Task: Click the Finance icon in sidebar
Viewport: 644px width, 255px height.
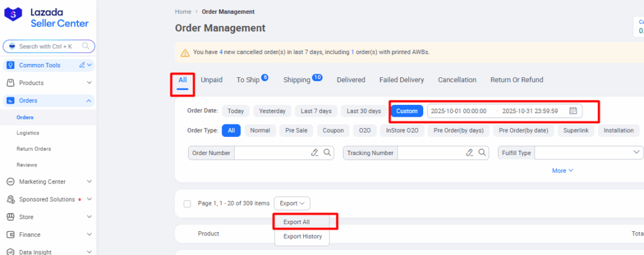Action: 11,234
